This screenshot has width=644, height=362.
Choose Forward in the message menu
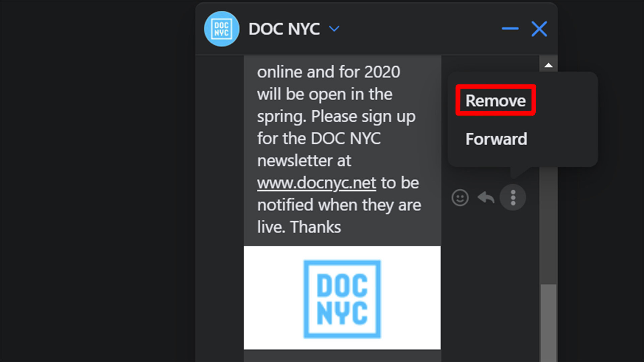point(496,139)
